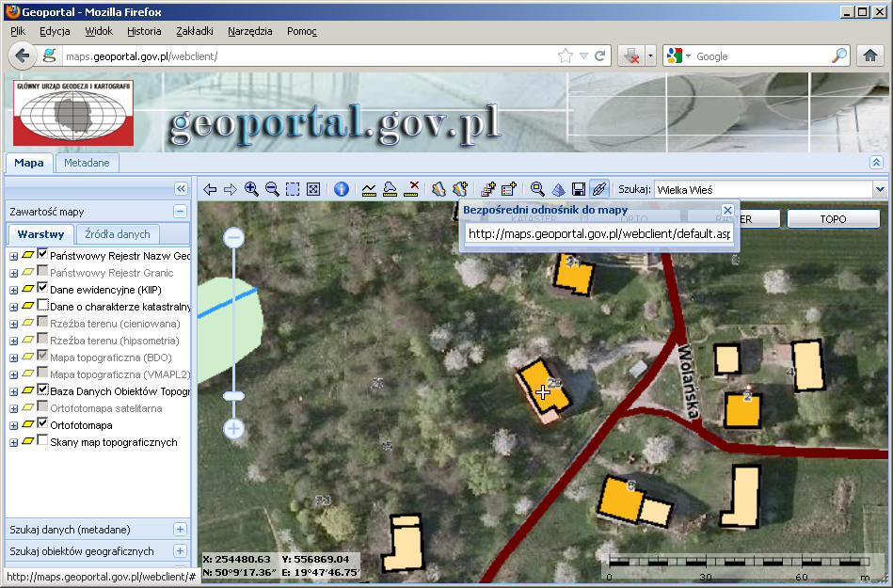
Task: Open Firefox home page icon
Action: click(869, 56)
